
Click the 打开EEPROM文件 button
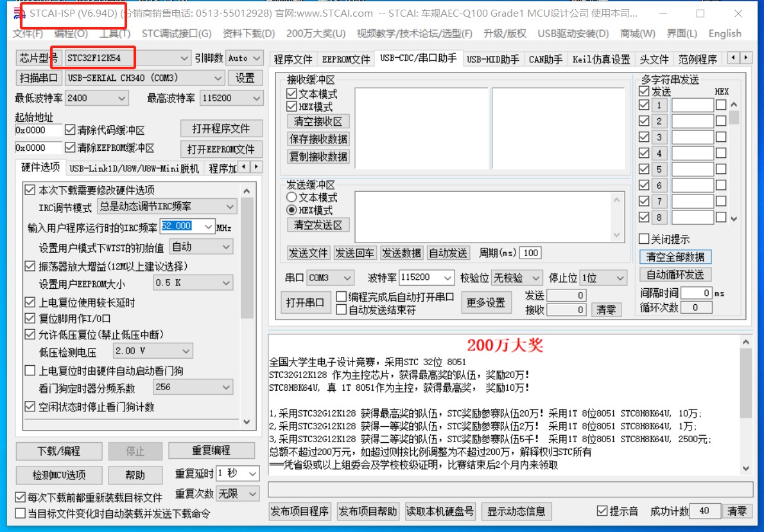coord(221,149)
